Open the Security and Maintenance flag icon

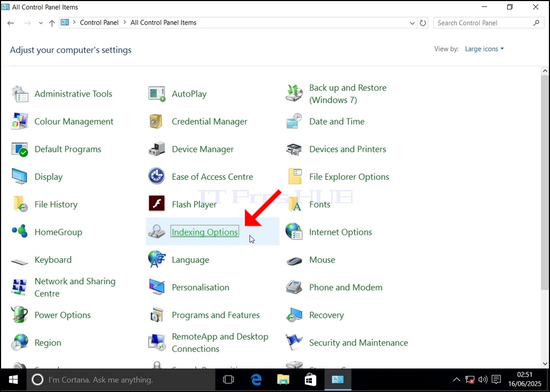coord(294,342)
